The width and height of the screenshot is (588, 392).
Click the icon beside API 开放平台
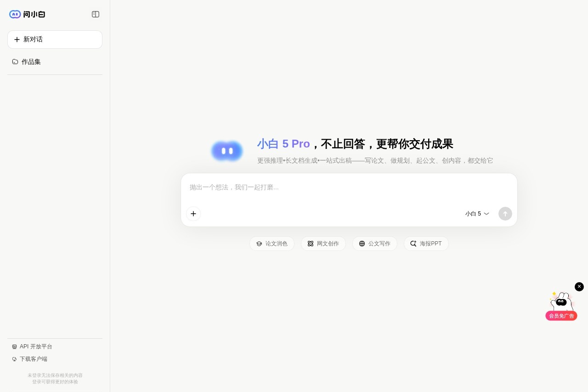[x=14, y=347]
